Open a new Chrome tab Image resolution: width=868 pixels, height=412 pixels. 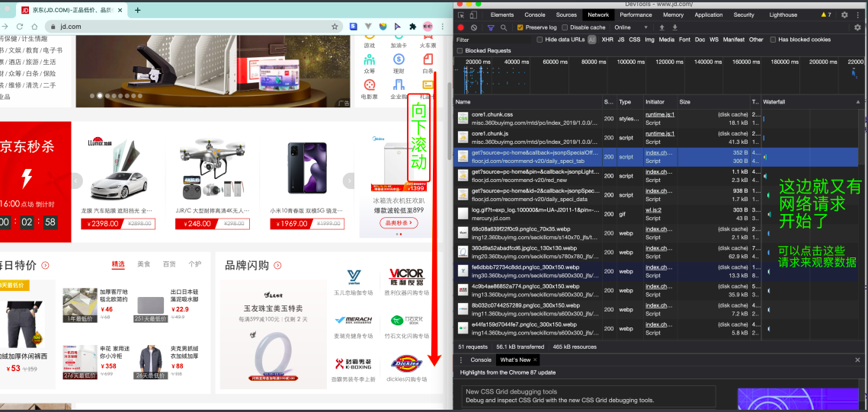138,10
